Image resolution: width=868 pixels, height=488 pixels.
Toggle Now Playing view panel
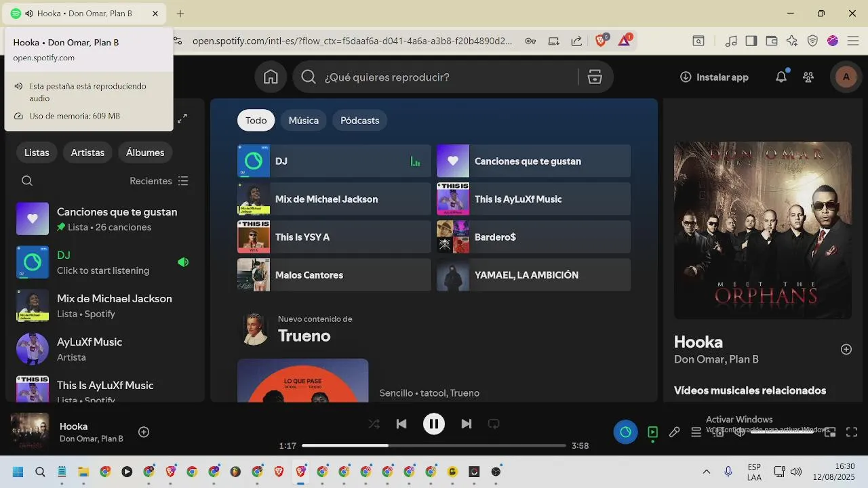[x=652, y=432]
